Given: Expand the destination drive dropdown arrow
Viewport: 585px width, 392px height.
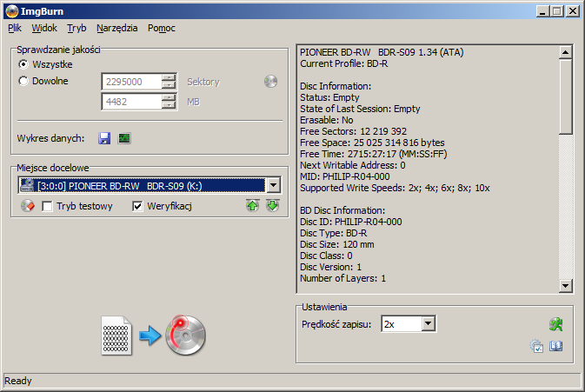Looking at the screenshot, I should coord(274,185).
